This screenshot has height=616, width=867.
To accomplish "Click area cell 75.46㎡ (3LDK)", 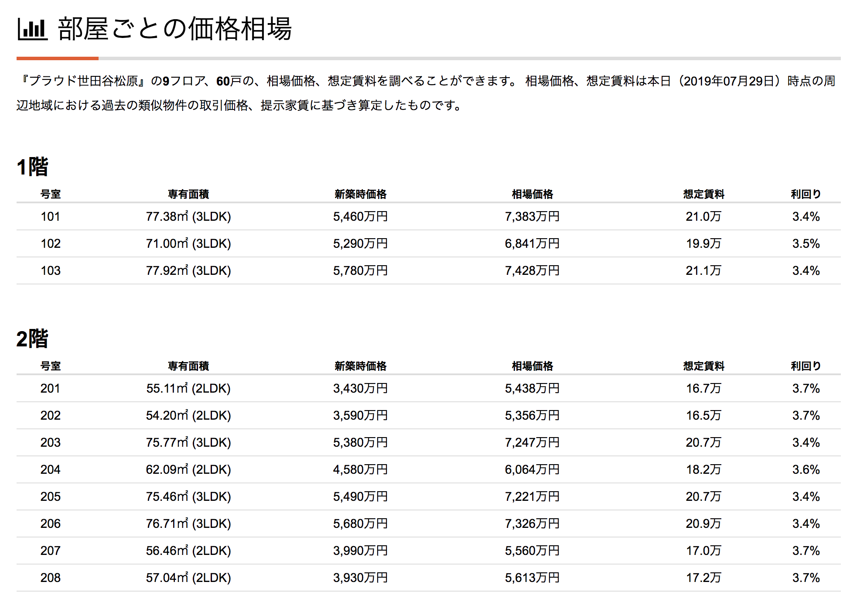I will coord(188,496).
